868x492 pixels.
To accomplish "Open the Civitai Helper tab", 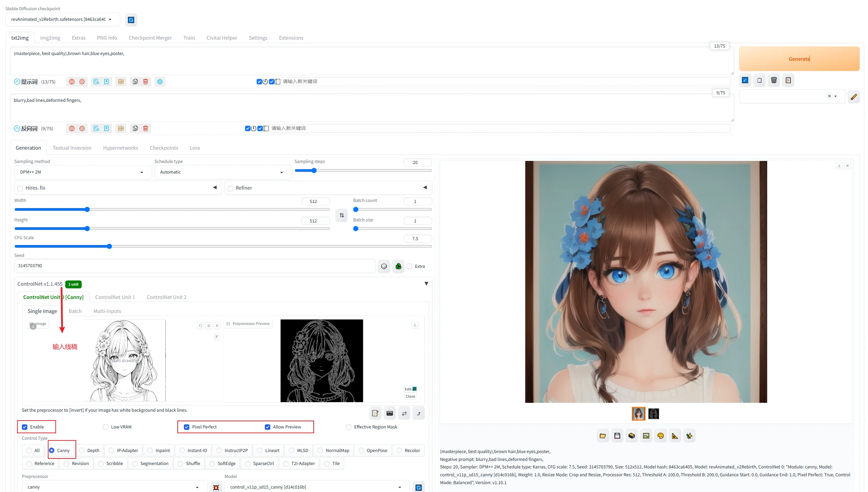I will coord(222,38).
